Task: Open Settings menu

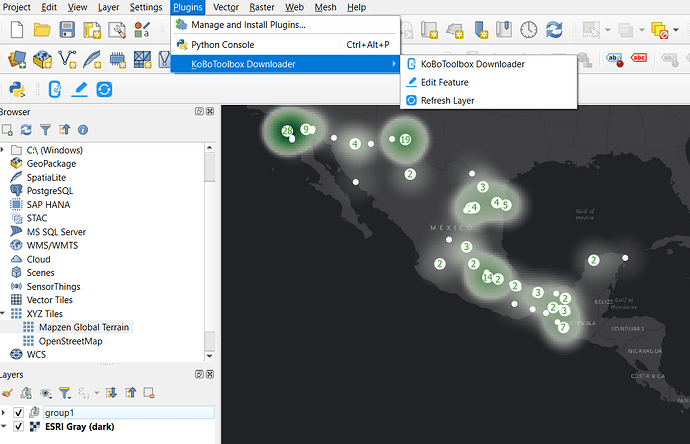Action: tap(146, 7)
